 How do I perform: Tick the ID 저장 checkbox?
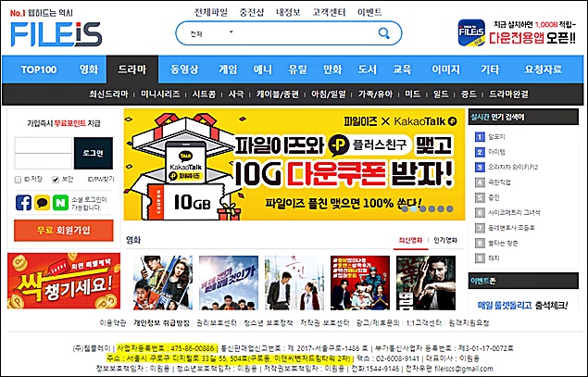pyautogui.click(x=18, y=180)
